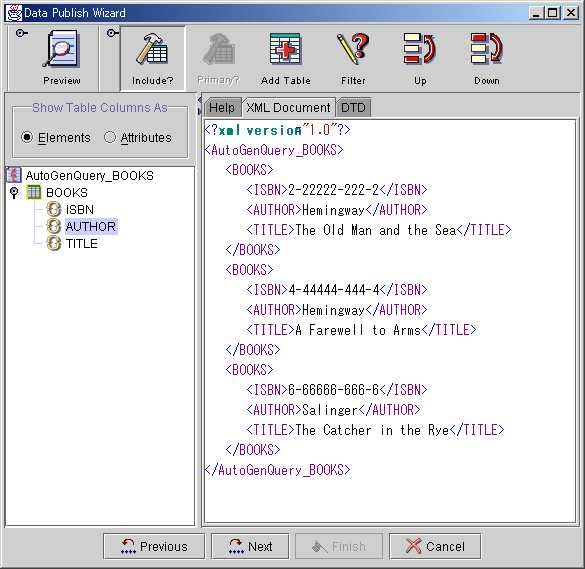Click the BOOKS table icon in tree
585x569 pixels.
coord(34,193)
